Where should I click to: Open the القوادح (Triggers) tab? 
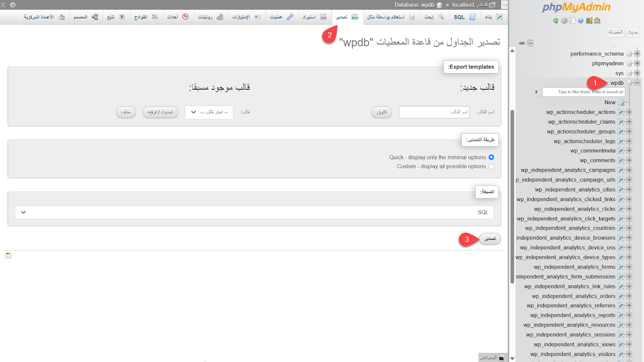(x=146, y=17)
